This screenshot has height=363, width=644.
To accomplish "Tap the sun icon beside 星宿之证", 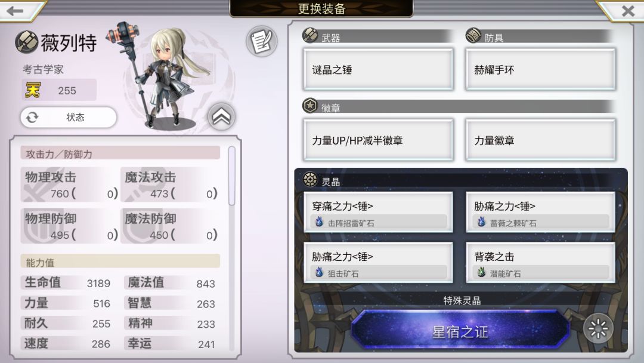I will click(x=598, y=328).
